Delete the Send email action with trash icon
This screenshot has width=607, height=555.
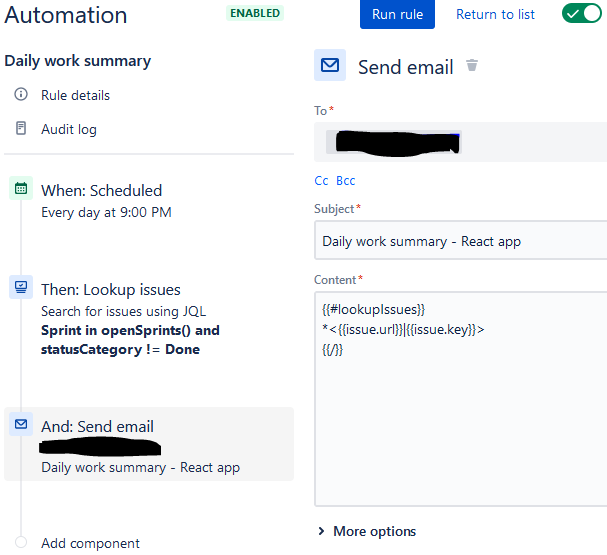click(x=472, y=65)
